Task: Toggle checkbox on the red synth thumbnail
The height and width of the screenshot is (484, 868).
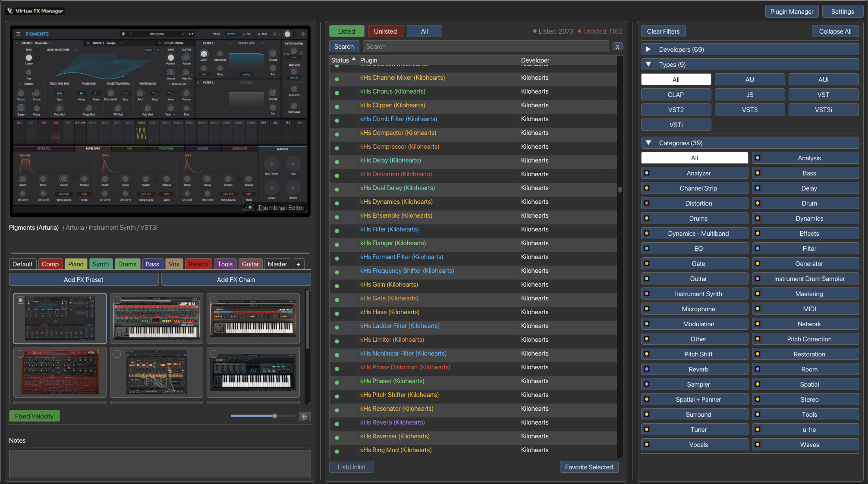Action: [20, 354]
